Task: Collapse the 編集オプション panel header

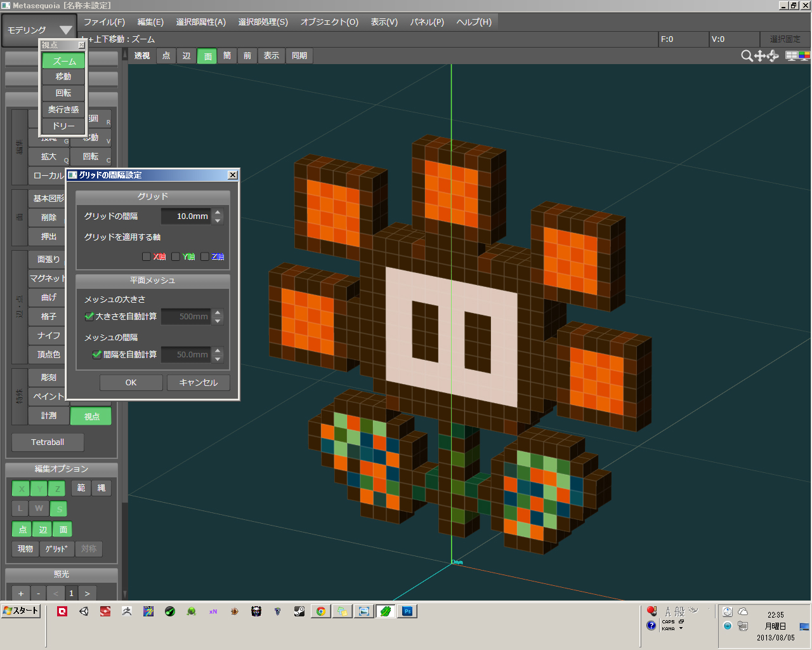Action: (62, 469)
